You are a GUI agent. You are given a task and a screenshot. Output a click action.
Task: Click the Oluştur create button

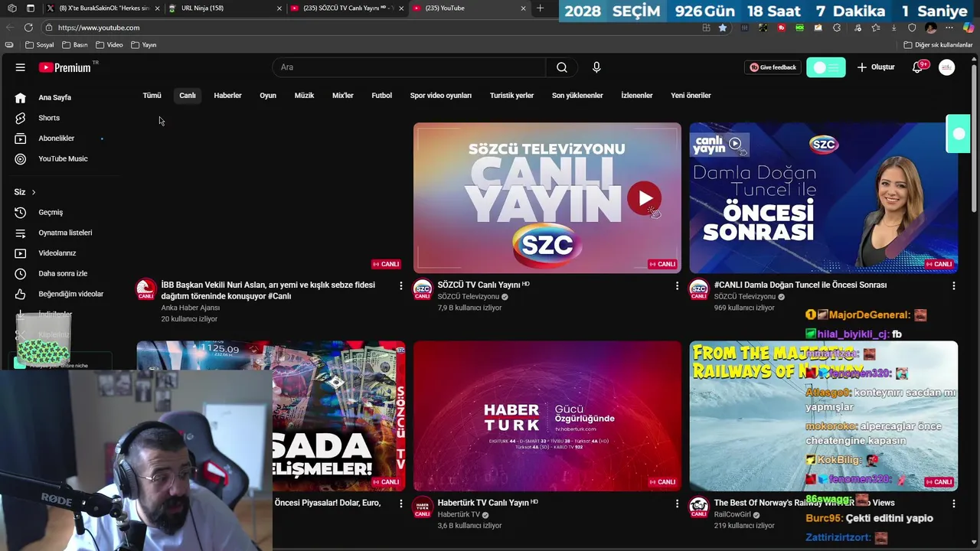coord(876,67)
